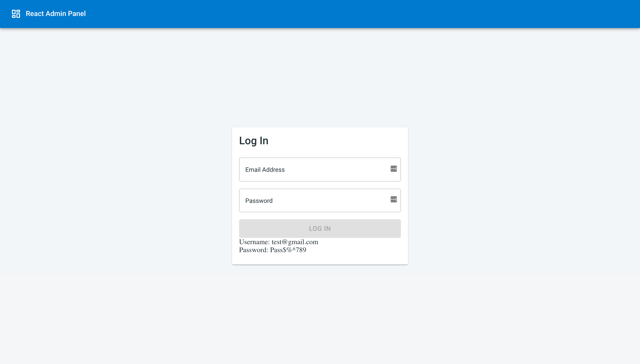Click the React Admin Panel logo icon
Screen dimensions: 640x364
[x=15, y=14]
